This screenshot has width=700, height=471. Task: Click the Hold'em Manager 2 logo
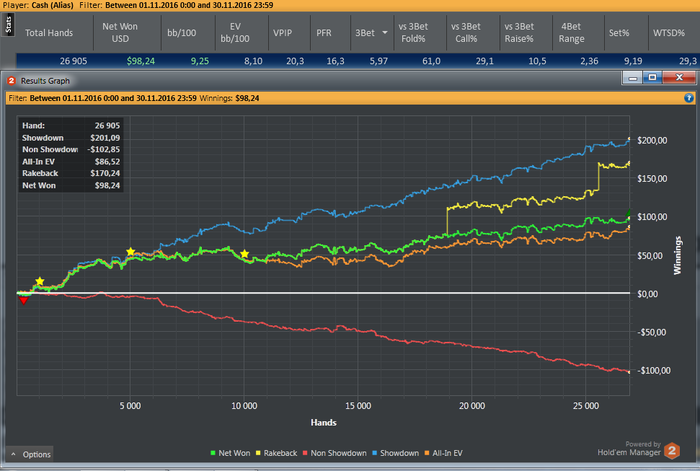pyautogui.click(x=672, y=451)
